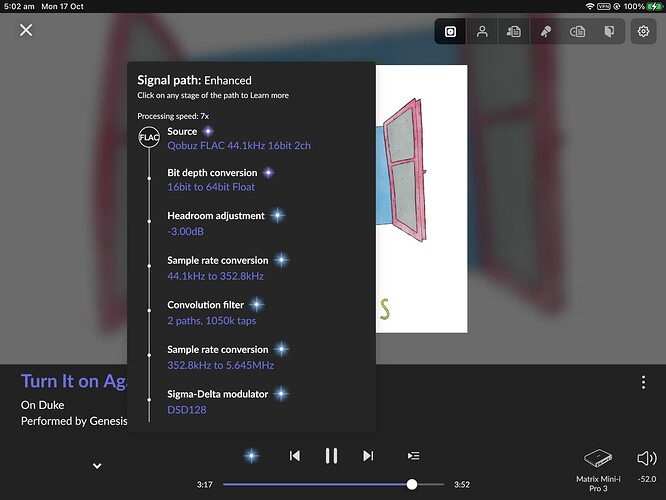
Task: Click the star beside Sigma-Delta modulator
Action: tap(281, 394)
